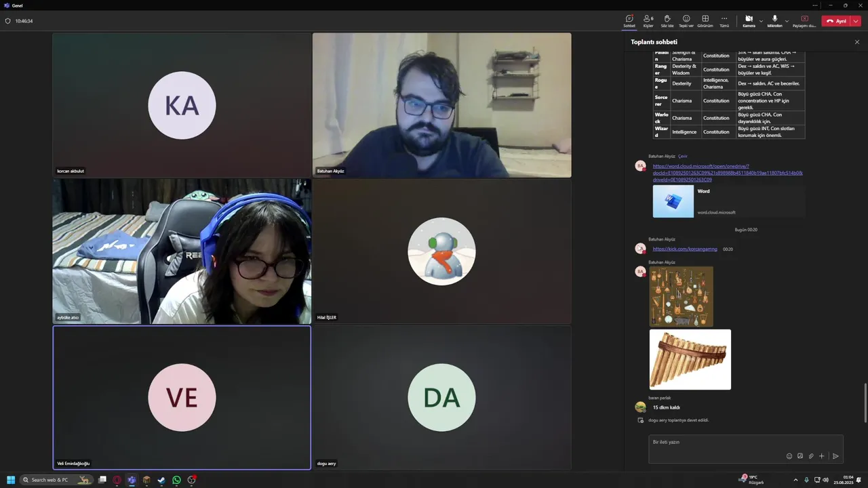Screen dimensions: 868x488
Task: Send the message with arrow icon
Action: point(835,456)
